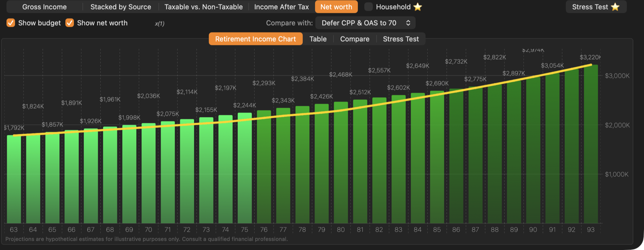Image resolution: width=644 pixels, height=250 pixels.
Task: Click the x(1) multiplier label
Action: click(160, 24)
